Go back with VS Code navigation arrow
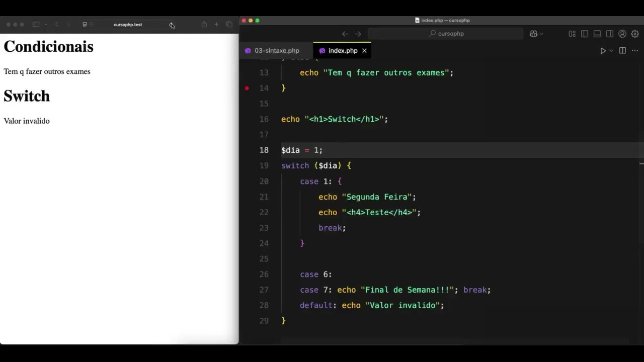 (x=345, y=34)
